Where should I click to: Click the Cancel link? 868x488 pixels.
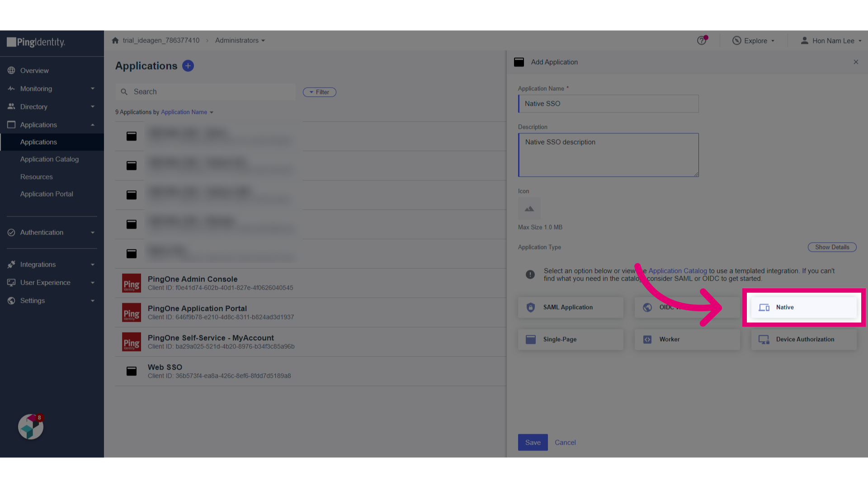(x=565, y=442)
